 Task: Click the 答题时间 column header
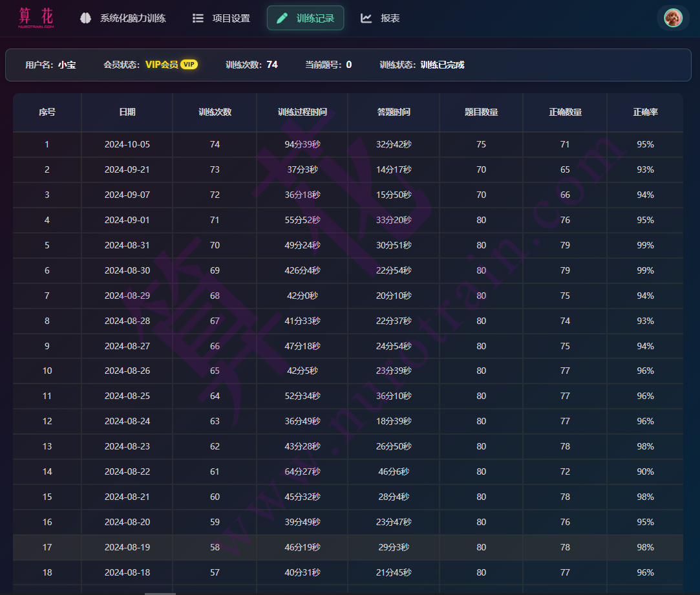click(394, 112)
